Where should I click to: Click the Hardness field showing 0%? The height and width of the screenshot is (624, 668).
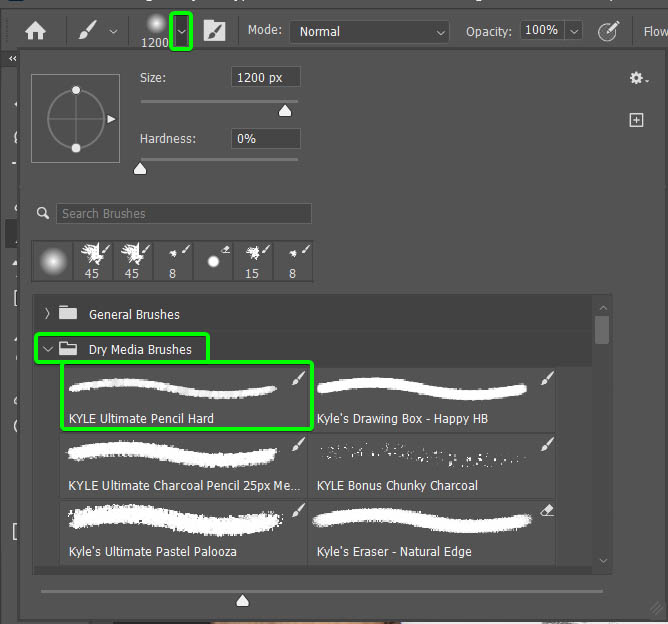click(x=266, y=138)
